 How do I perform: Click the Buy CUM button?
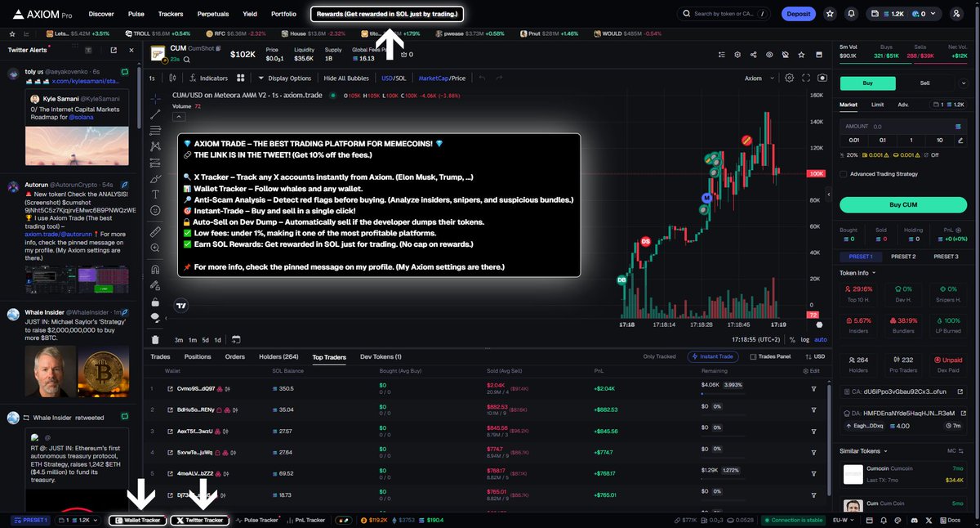[x=903, y=205]
